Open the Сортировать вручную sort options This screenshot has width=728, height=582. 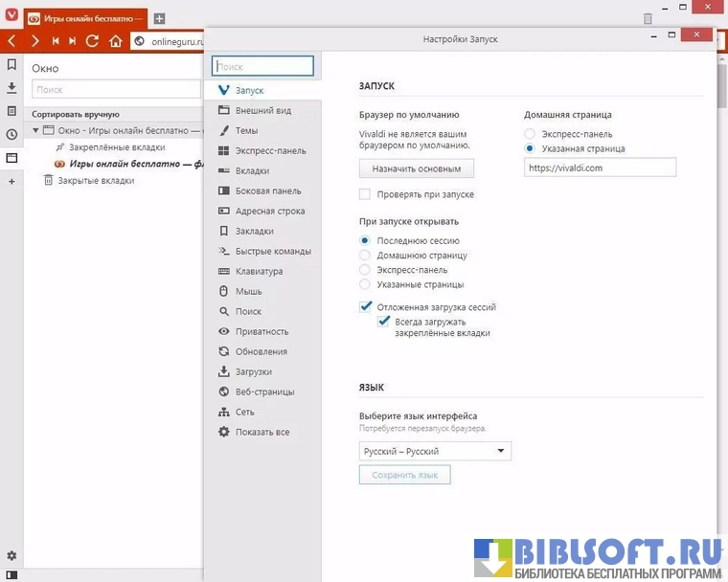click(x=76, y=114)
